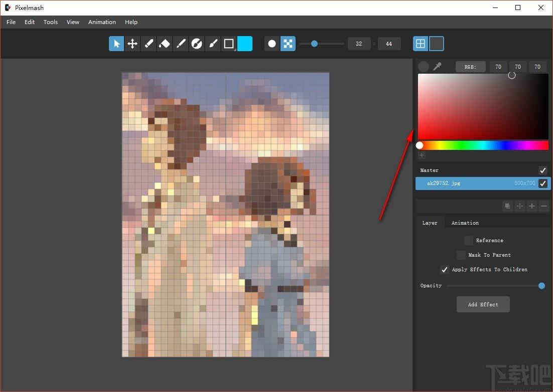This screenshot has width=553, height=392.
Task: Pick a shade in the saturation color square
Action: tap(483, 106)
